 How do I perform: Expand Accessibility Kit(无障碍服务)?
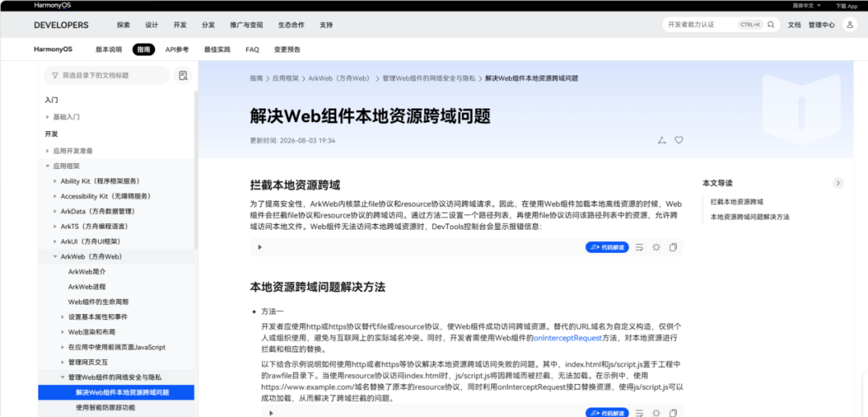click(55, 196)
